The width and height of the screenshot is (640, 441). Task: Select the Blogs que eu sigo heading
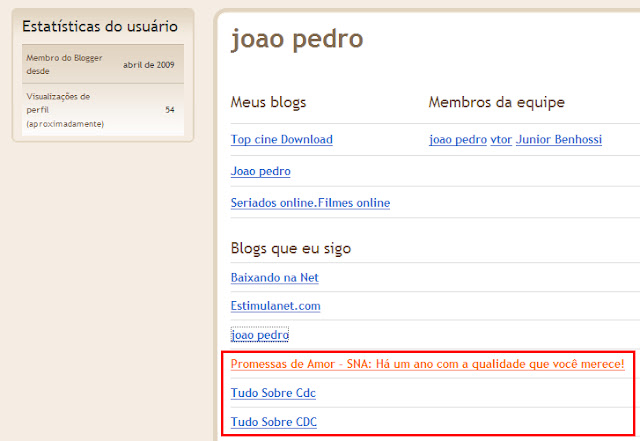[291, 248]
